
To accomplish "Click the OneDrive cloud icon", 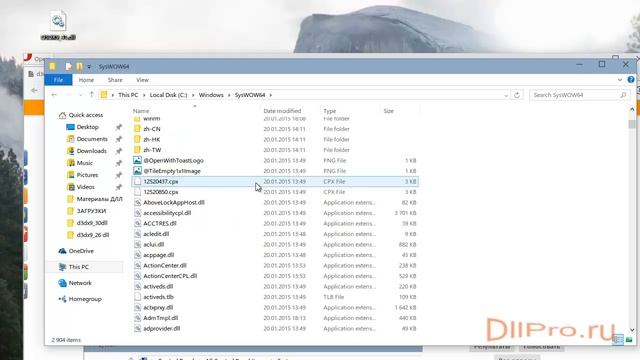I will tap(62, 251).
